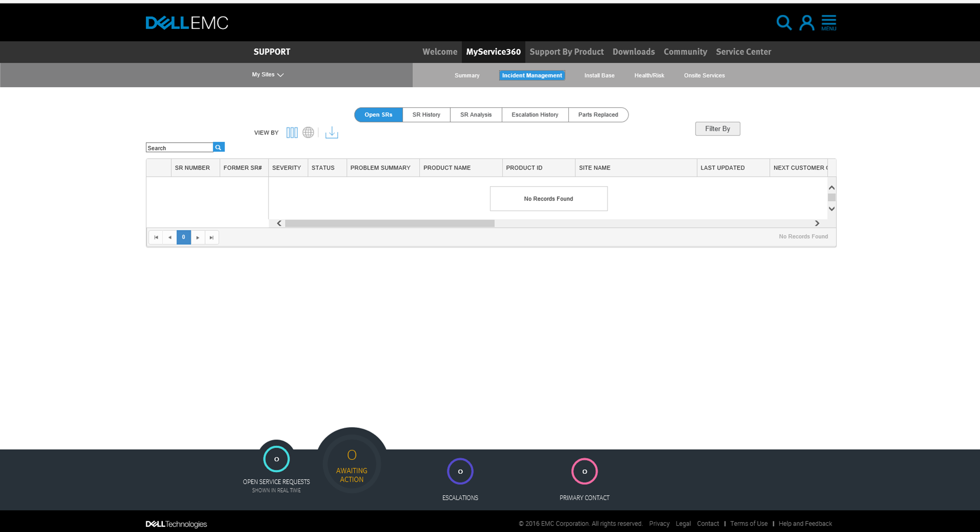Switch to the Onsite Services sub-tab
Viewport: 980px width, 532px height.
pos(704,75)
